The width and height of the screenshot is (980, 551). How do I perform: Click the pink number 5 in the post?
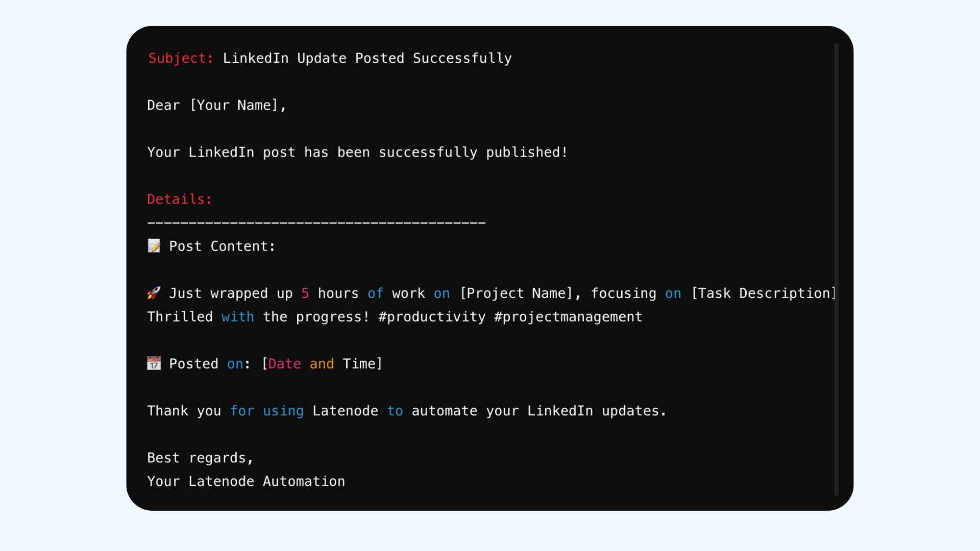(x=305, y=293)
